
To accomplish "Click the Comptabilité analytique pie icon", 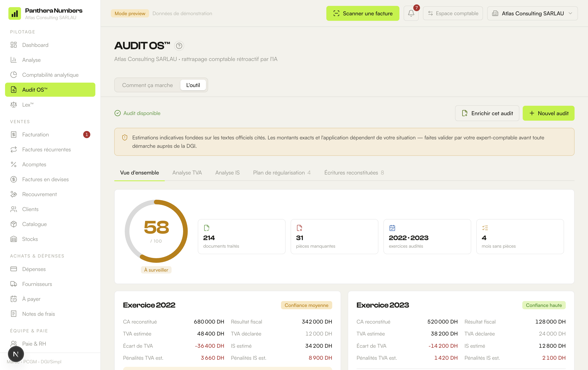I will click(14, 75).
